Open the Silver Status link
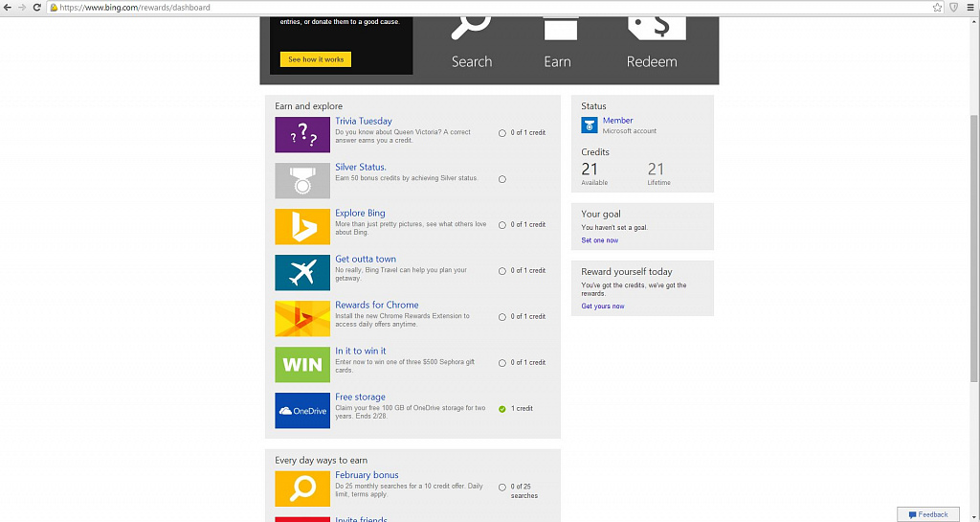This screenshot has width=980, height=522. 361,168
